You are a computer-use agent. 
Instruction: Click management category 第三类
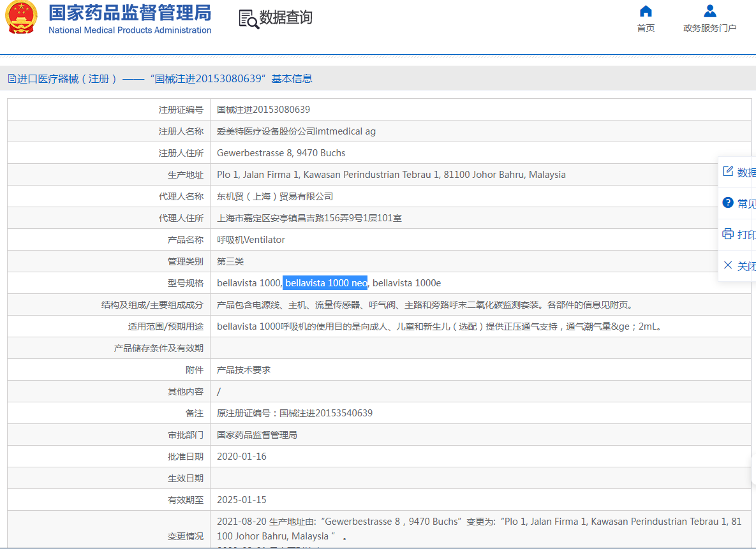click(230, 261)
